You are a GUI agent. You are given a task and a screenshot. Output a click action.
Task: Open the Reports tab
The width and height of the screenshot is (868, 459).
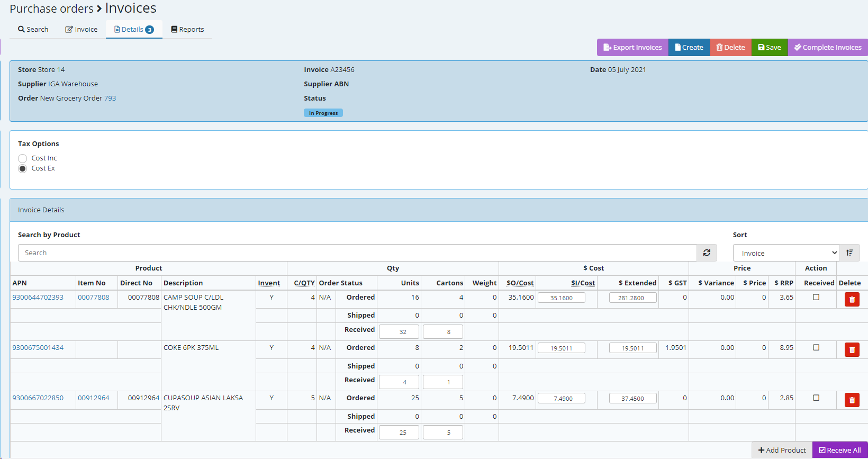point(187,29)
